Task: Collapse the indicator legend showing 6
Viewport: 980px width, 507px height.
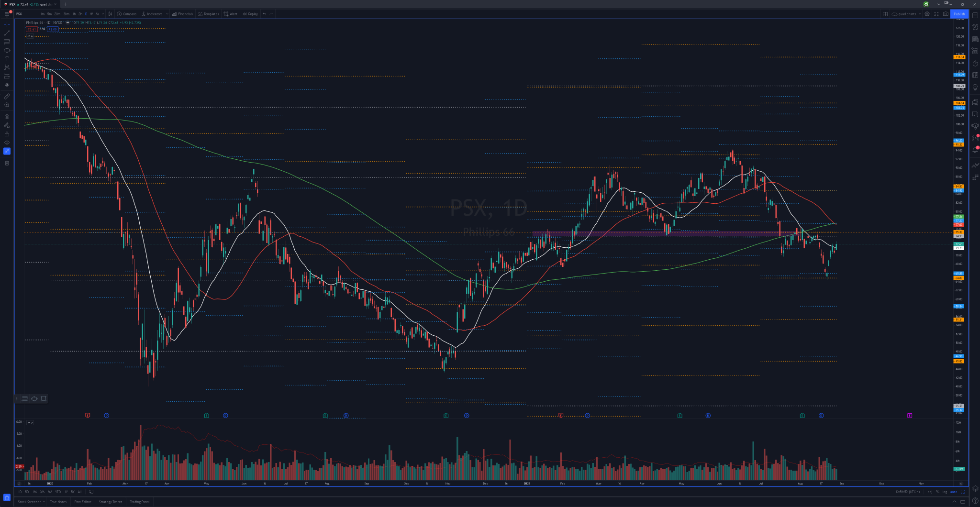Action: pyautogui.click(x=30, y=36)
